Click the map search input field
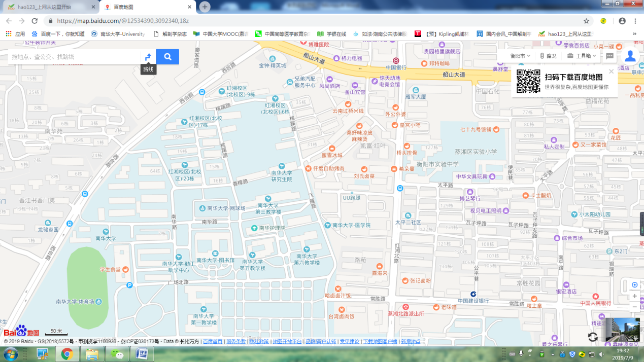644x362 pixels. (x=74, y=57)
